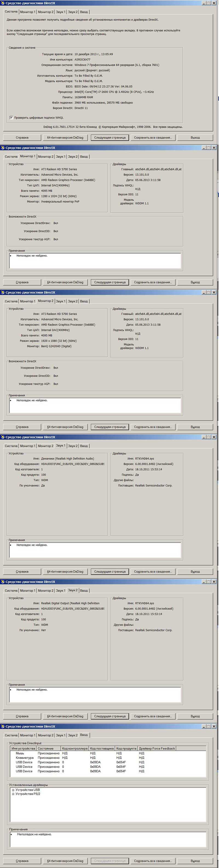
Task: On the Монитор 2 page, press "Следующая страница"
Action: tap(110, 427)
